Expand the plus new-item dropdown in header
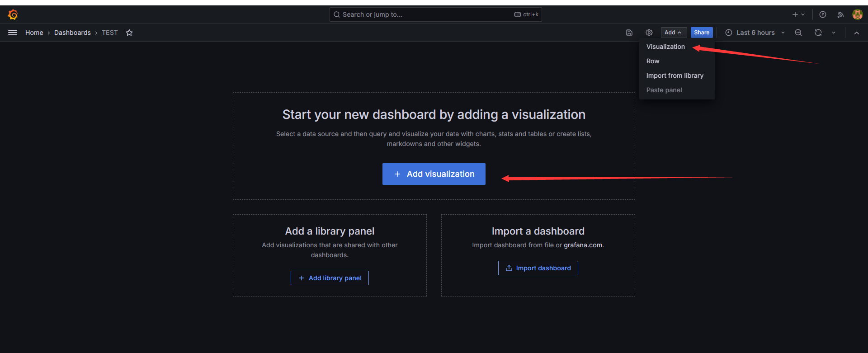Image resolution: width=868 pixels, height=353 pixels. pyautogui.click(x=798, y=14)
